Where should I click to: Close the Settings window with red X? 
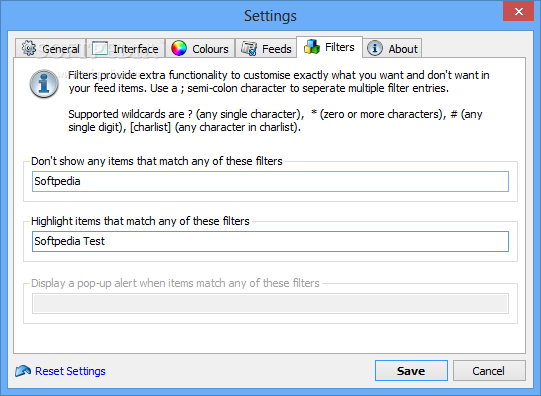(519, 12)
